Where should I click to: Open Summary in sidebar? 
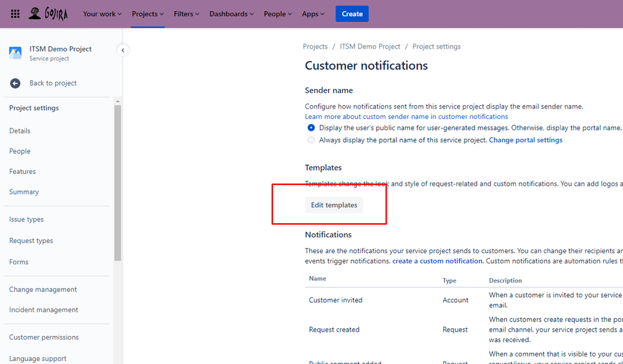click(x=24, y=192)
